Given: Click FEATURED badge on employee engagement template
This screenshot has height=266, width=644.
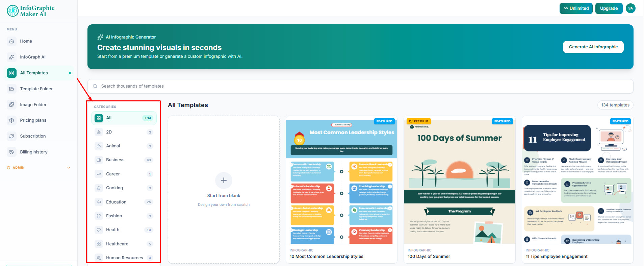Looking at the screenshot, I should pos(620,121).
